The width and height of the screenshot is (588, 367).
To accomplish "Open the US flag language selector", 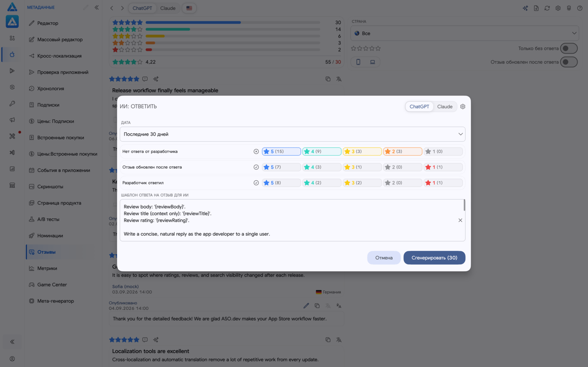I will pyautogui.click(x=189, y=8).
